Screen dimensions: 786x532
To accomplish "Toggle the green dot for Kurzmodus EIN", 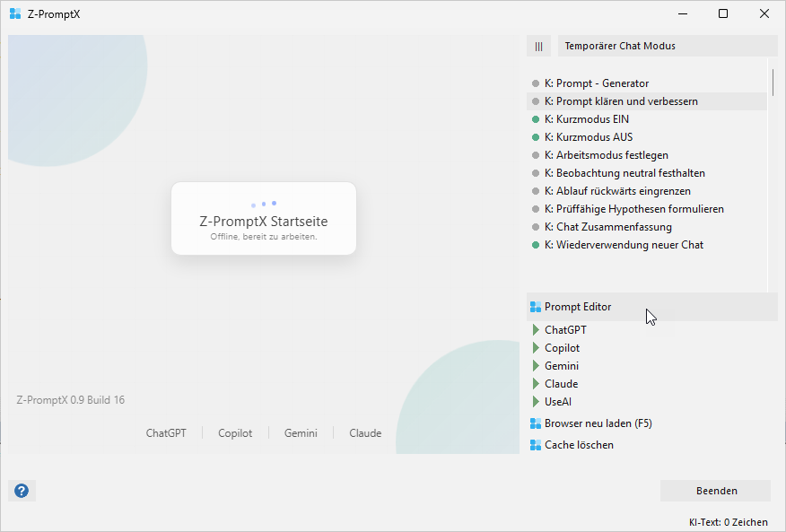I will [536, 119].
